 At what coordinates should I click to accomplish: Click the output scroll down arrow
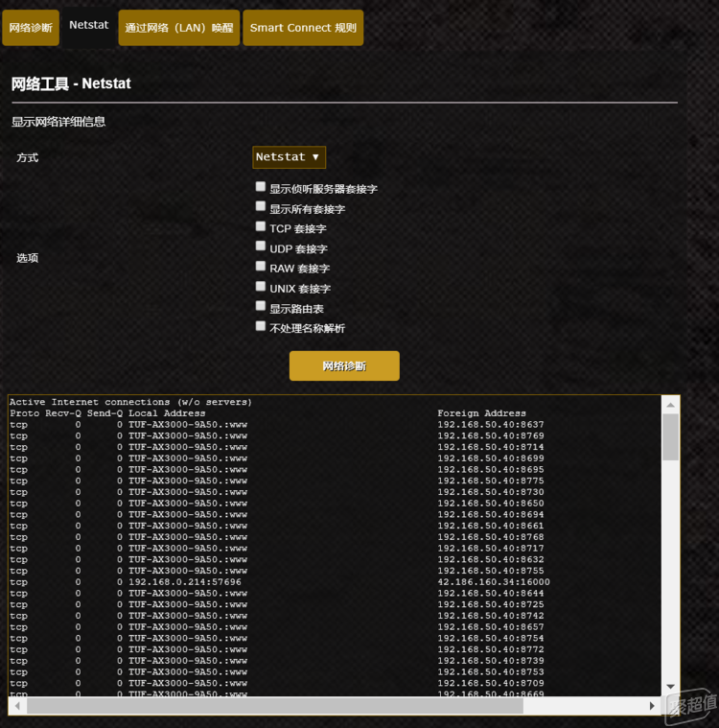pos(670,686)
